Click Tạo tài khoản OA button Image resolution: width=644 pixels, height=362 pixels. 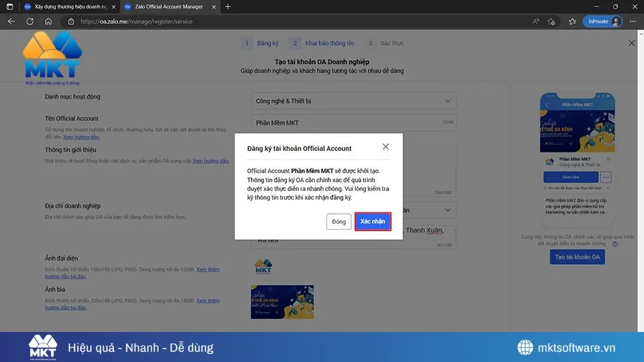(x=577, y=257)
